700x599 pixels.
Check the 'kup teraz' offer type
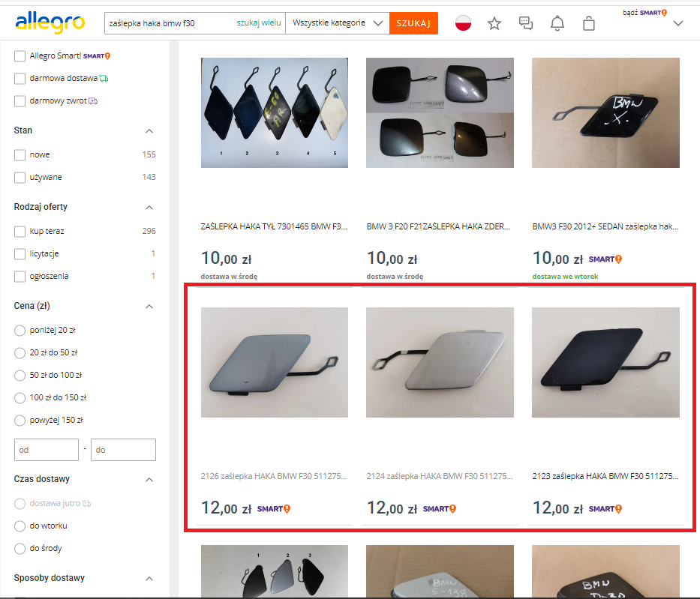tap(20, 231)
